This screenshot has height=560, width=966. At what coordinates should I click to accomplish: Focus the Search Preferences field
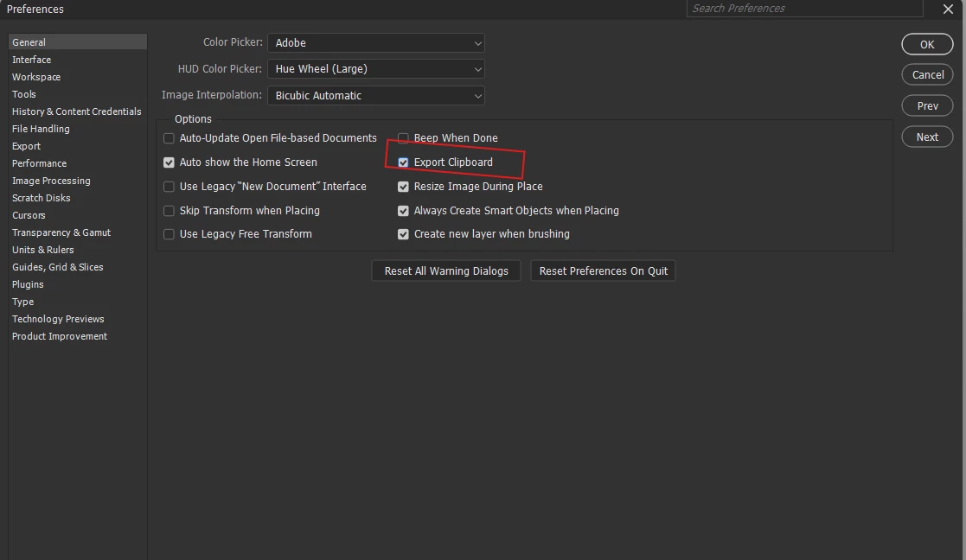click(804, 8)
